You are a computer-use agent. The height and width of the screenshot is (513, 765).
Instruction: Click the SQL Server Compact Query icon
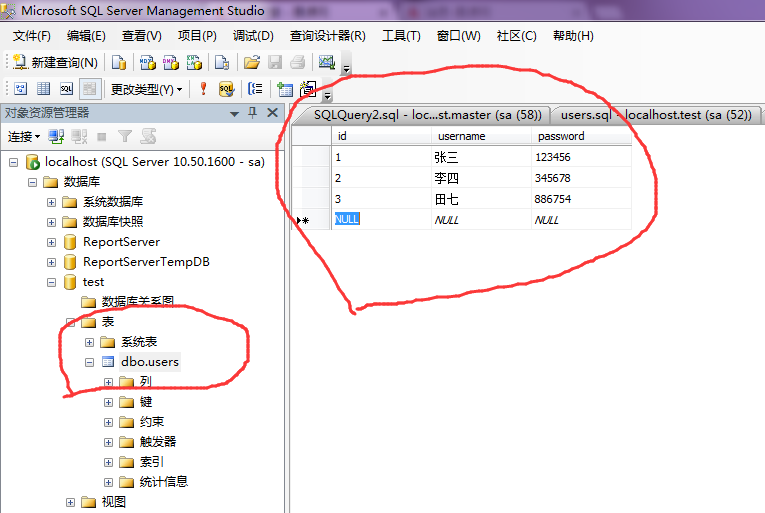click(222, 62)
